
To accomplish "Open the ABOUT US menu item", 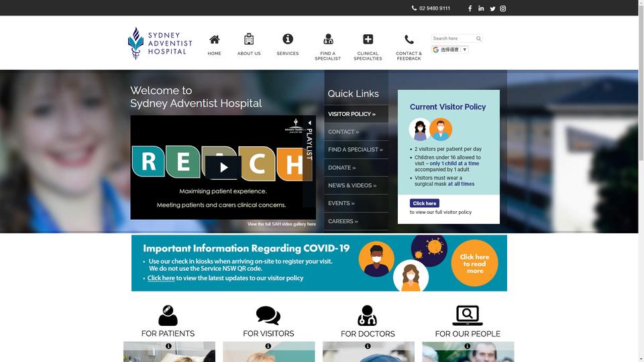I will [x=249, y=54].
